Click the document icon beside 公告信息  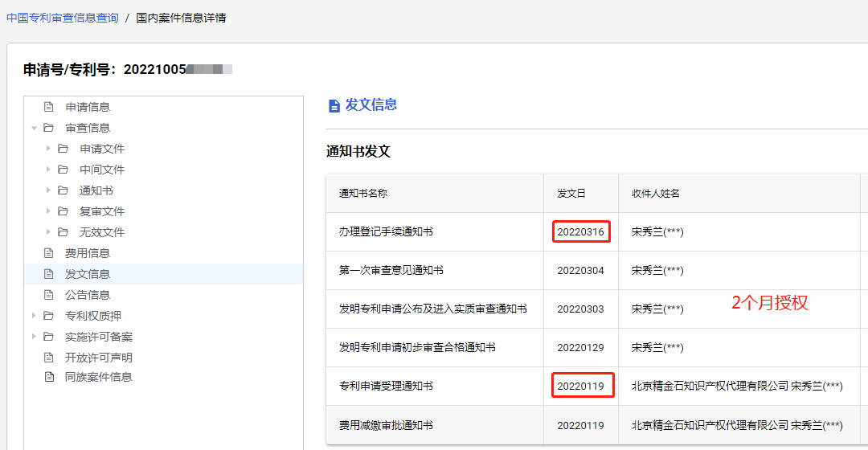(x=49, y=295)
